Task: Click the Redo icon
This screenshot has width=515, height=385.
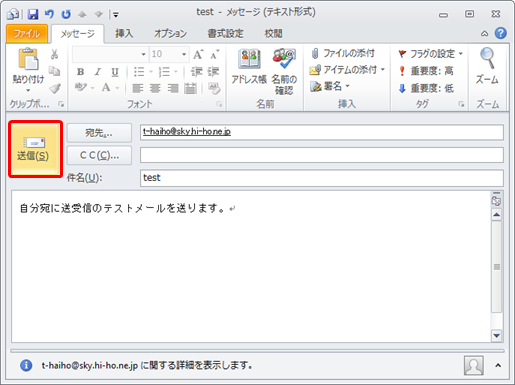Action: 66,14
